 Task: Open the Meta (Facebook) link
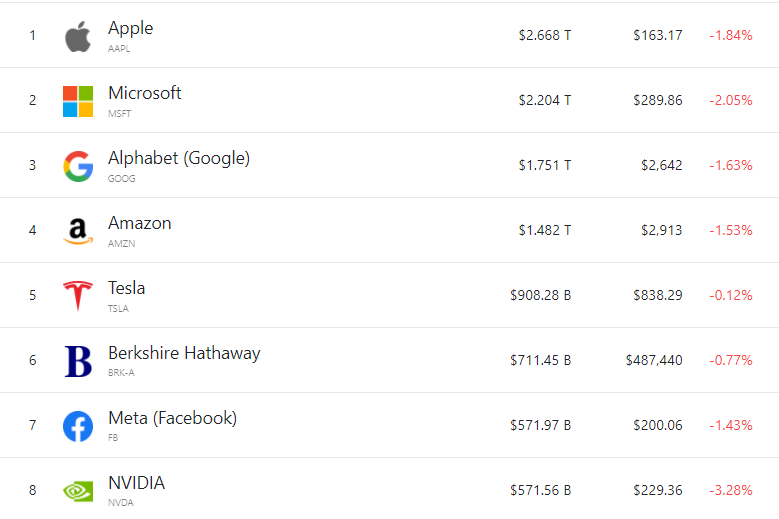(172, 418)
